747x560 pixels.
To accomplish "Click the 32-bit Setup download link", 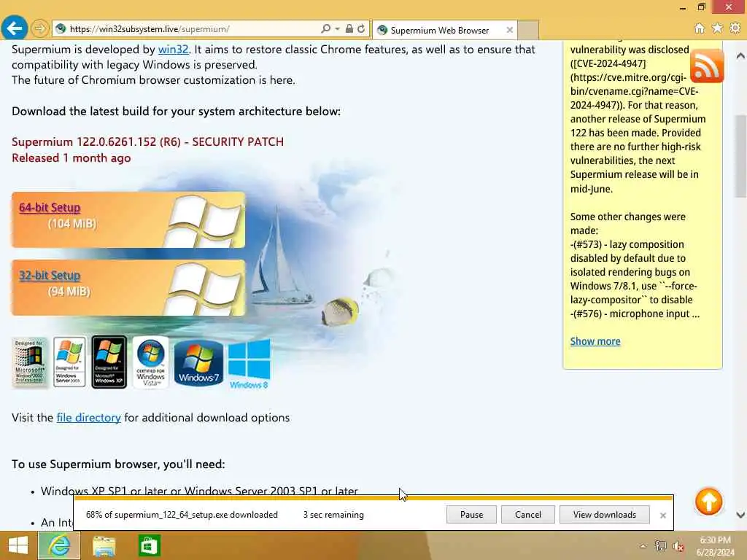I will 50,275.
